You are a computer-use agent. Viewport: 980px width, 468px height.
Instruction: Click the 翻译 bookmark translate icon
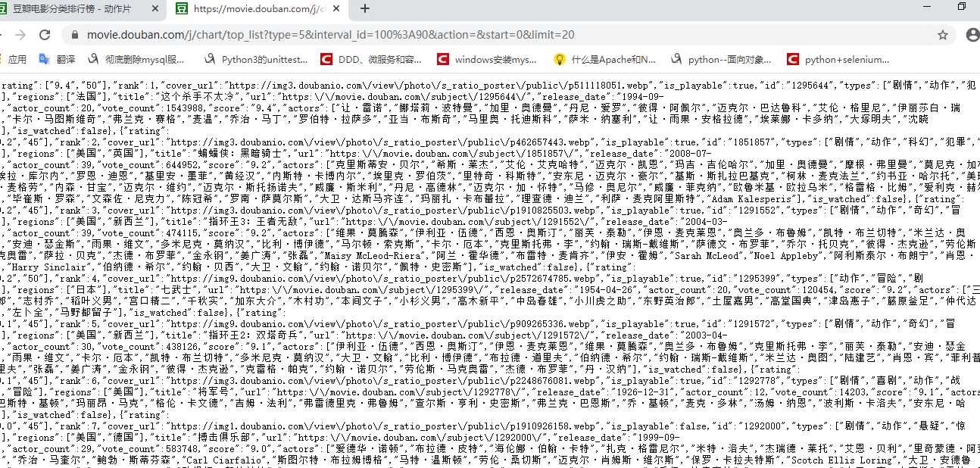45,59
